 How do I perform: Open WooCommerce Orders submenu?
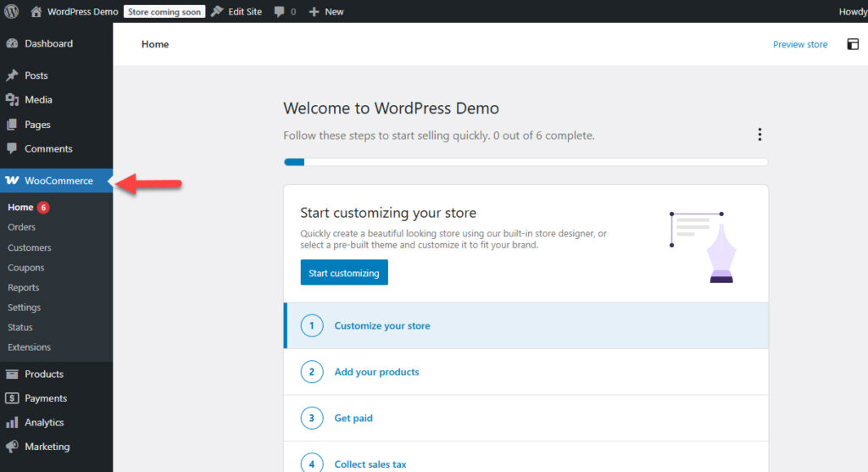[21, 227]
